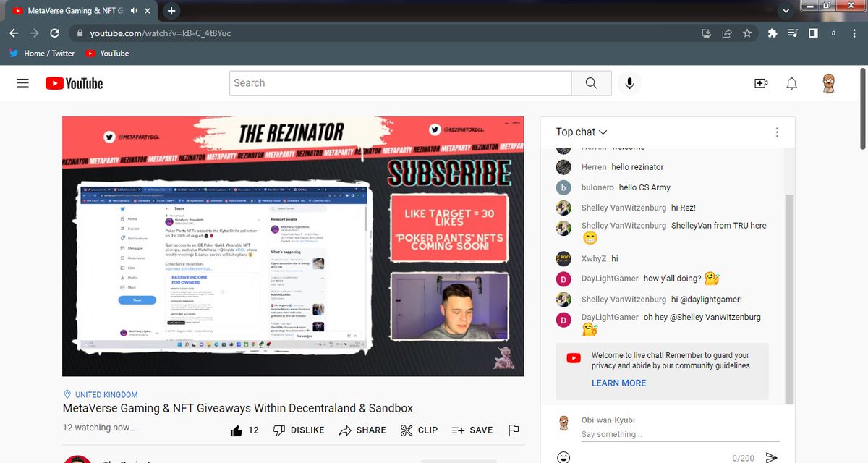Go back with the browser back arrow
Viewport: 868px width, 463px height.
(x=14, y=33)
